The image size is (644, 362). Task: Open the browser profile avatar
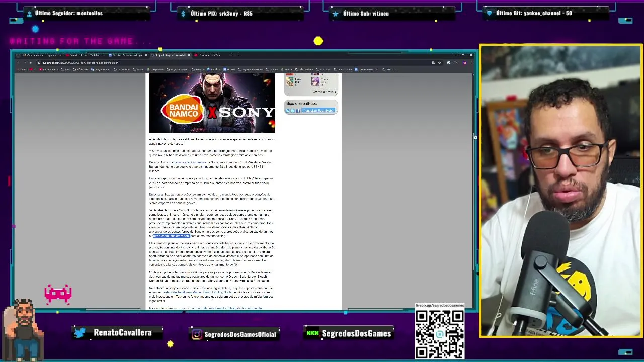(x=465, y=63)
